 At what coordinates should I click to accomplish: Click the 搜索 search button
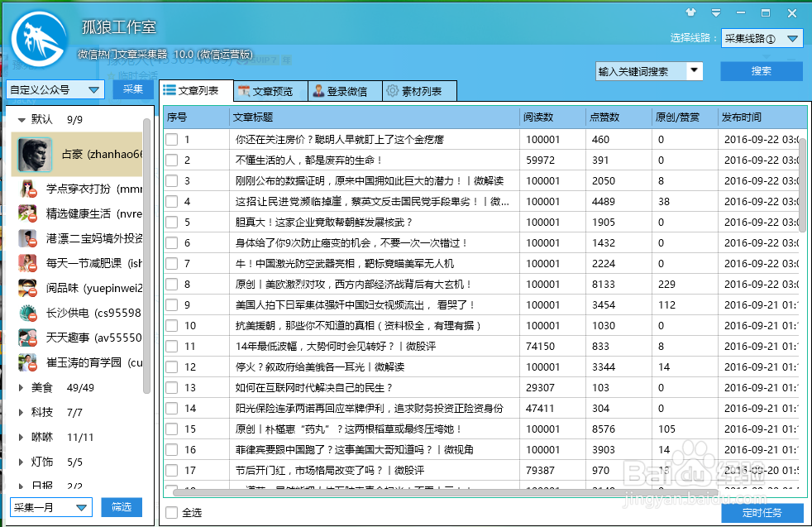(x=762, y=71)
